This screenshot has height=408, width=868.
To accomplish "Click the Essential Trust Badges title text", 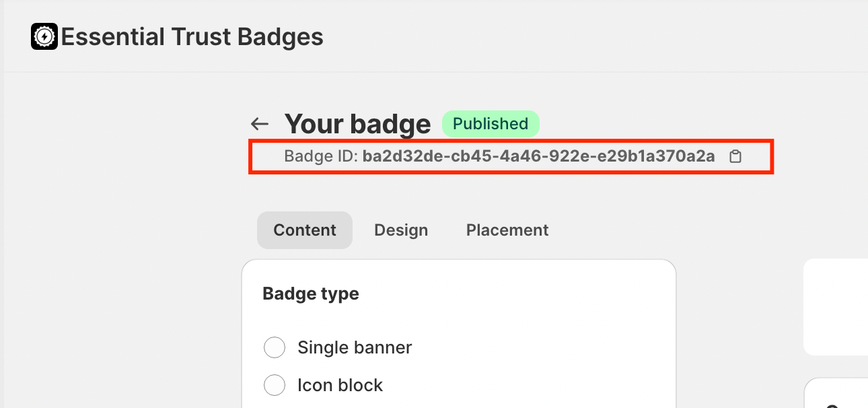I will click(192, 36).
